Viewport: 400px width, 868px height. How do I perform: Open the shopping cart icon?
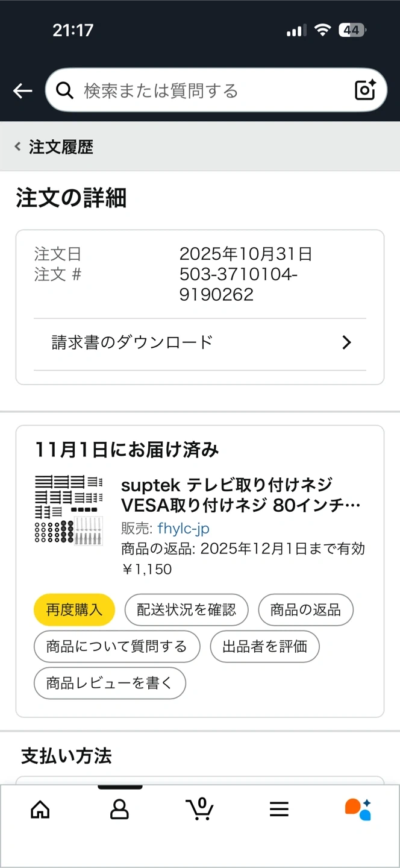click(199, 809)
